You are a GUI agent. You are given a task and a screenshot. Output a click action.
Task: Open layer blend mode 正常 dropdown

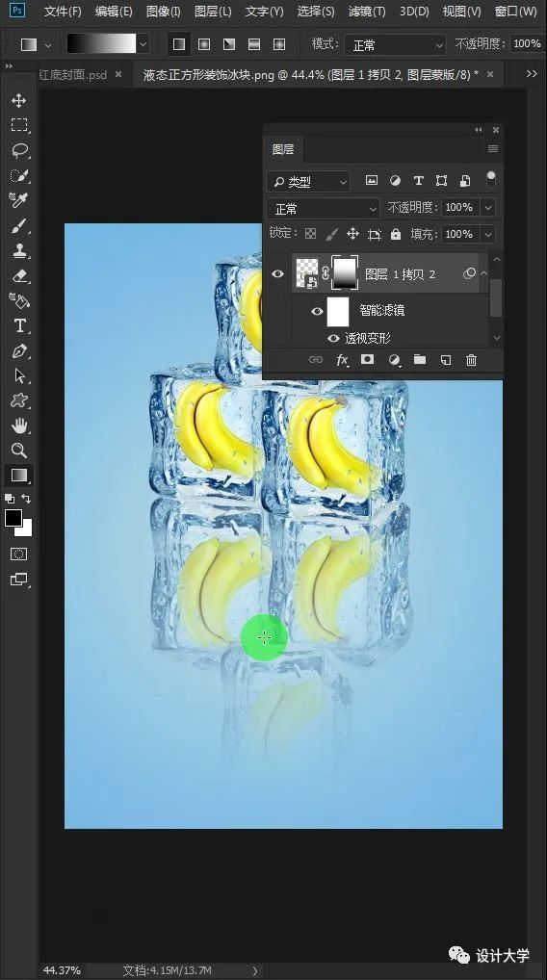tap(324, 208)
